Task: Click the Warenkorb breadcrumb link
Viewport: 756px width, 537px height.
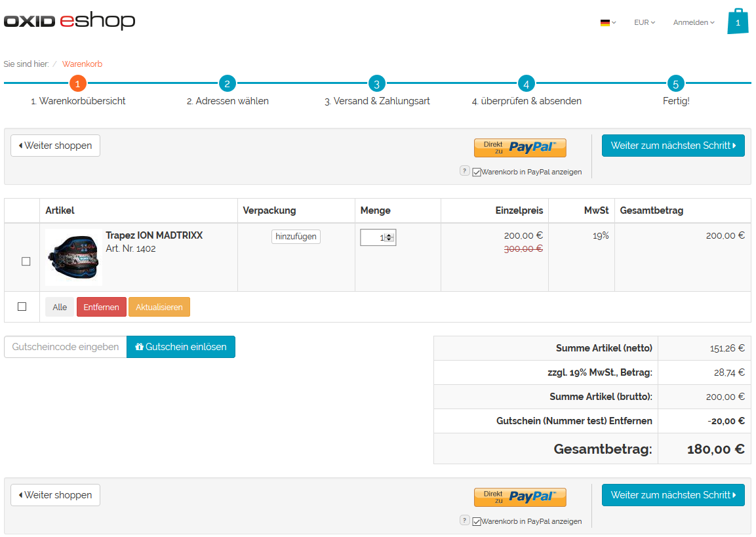Action: 82,64
